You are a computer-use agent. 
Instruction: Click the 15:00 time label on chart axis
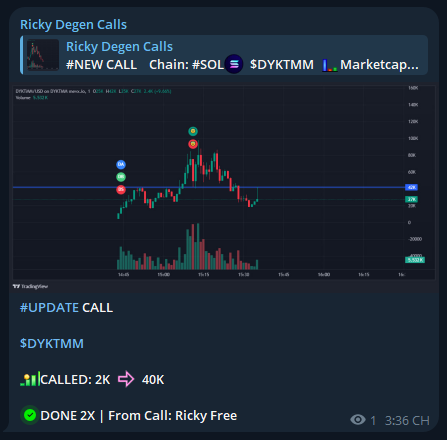click(x=163, y=275)
